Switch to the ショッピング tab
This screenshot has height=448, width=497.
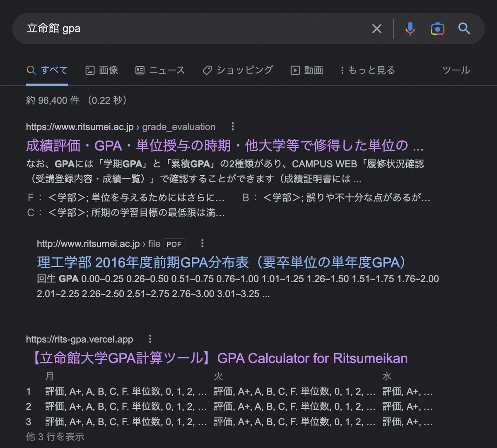coord(238,70)
